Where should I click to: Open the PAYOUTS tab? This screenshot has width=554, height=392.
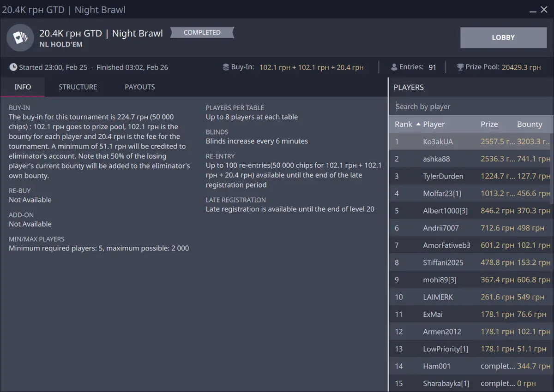coord(139,87)
